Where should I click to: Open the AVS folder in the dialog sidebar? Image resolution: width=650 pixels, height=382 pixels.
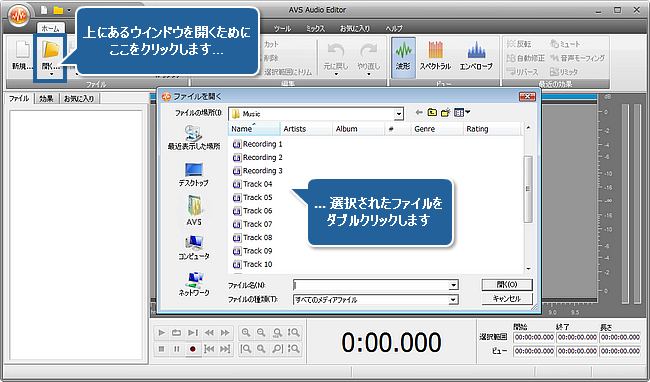click(x=194, y=210)
